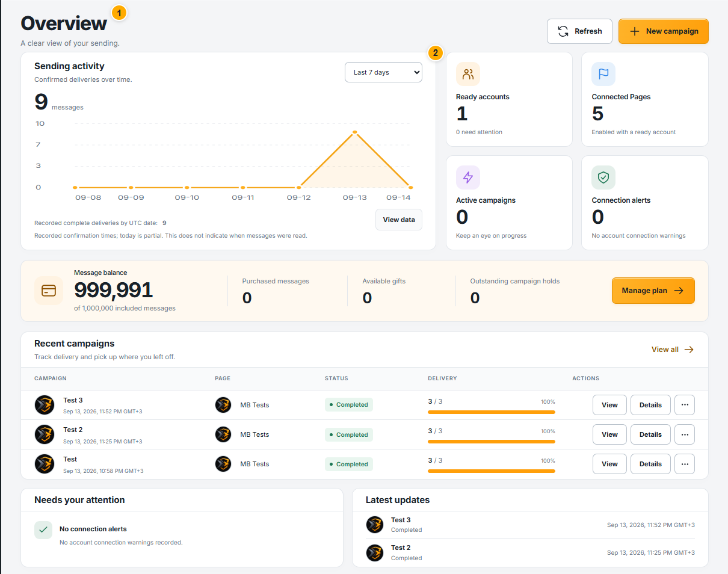Open Details for campaign Test
The width and height of the screenshot is (728, 574).
[x=650, y=464]
